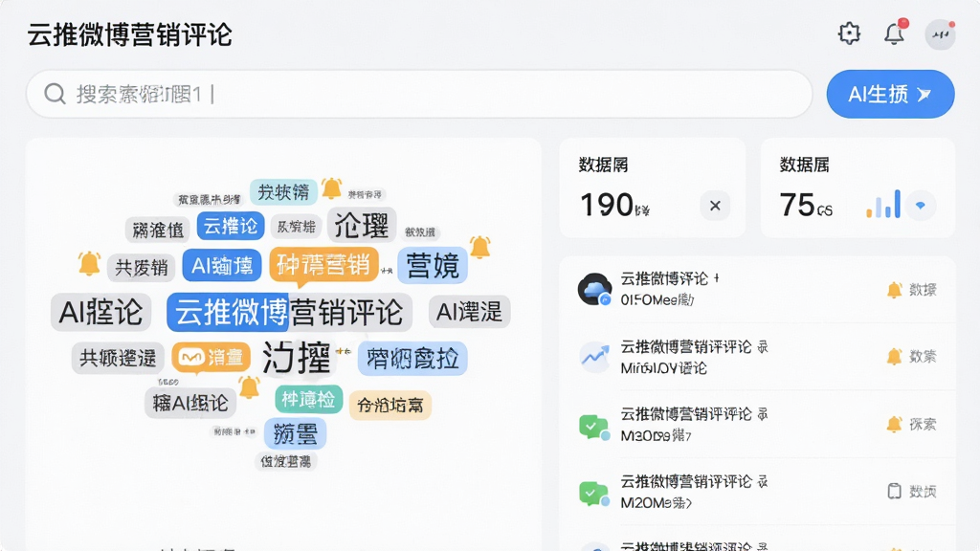Dismiss the 190 data card with the X
Image resolution: width=980 pixels, height=551 pixels.
click(715, 205)
